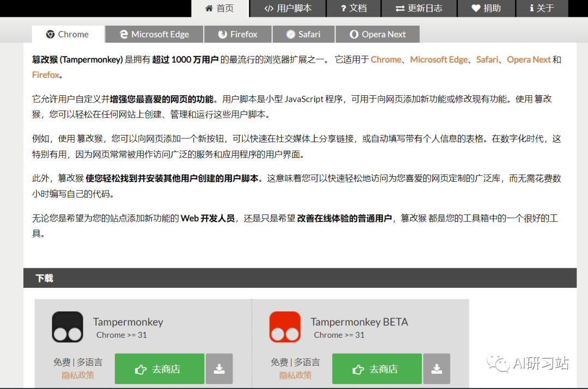Follow the Firefox link in the intro paragraph
Screen dimensions: 588x389
click(x=45, y=75)
